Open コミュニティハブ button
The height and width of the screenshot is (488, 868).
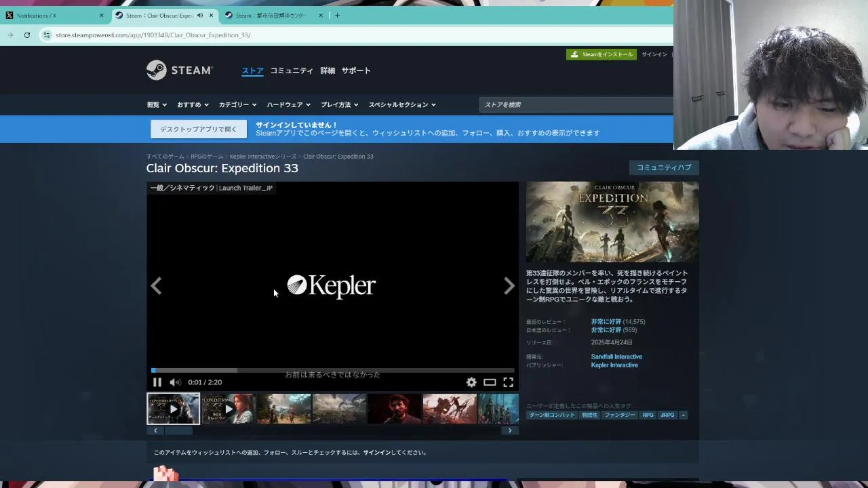pyautogui.click(x=664, y=167)
